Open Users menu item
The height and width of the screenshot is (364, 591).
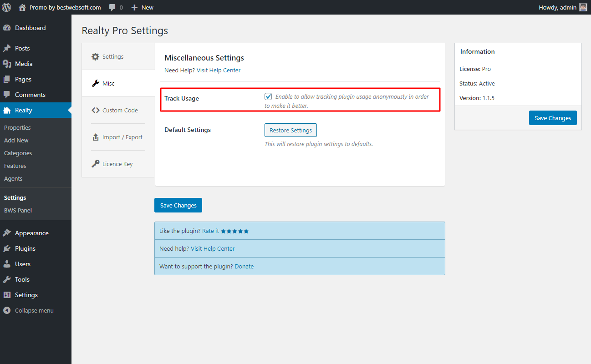(36, 264)
